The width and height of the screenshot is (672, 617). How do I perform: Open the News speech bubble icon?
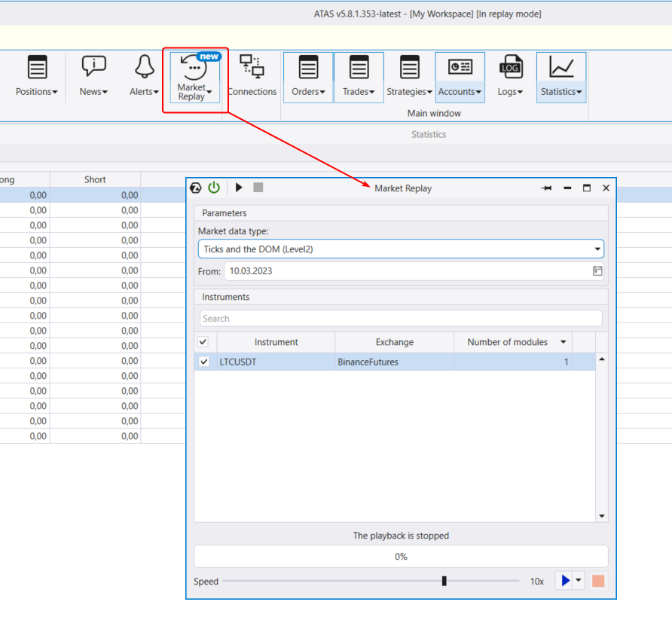(93, 67)
